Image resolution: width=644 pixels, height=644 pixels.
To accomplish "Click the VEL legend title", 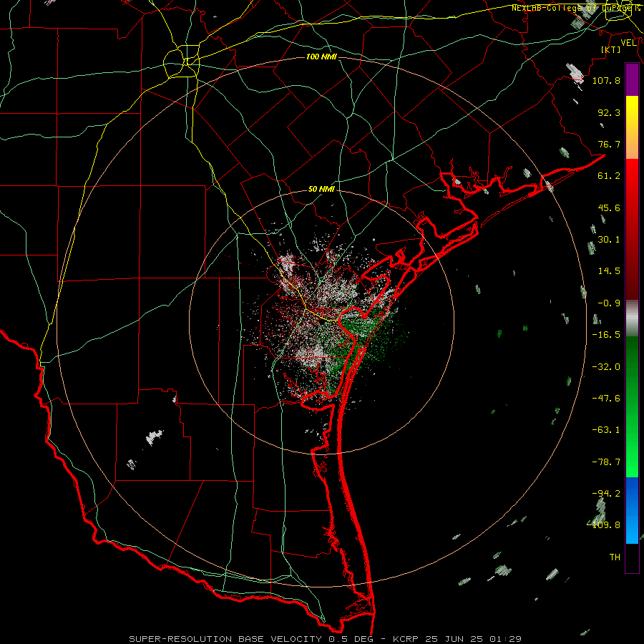I will pyautogui.click(x=628, y=43).
